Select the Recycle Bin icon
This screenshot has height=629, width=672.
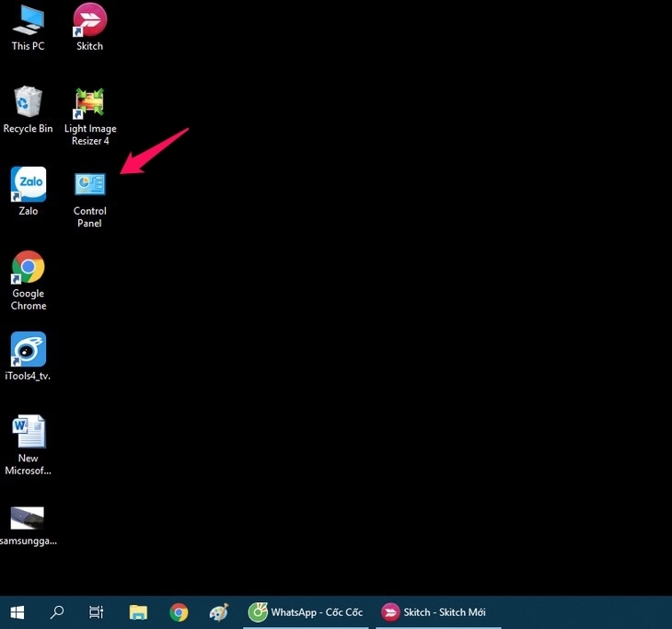coord(28,101)
